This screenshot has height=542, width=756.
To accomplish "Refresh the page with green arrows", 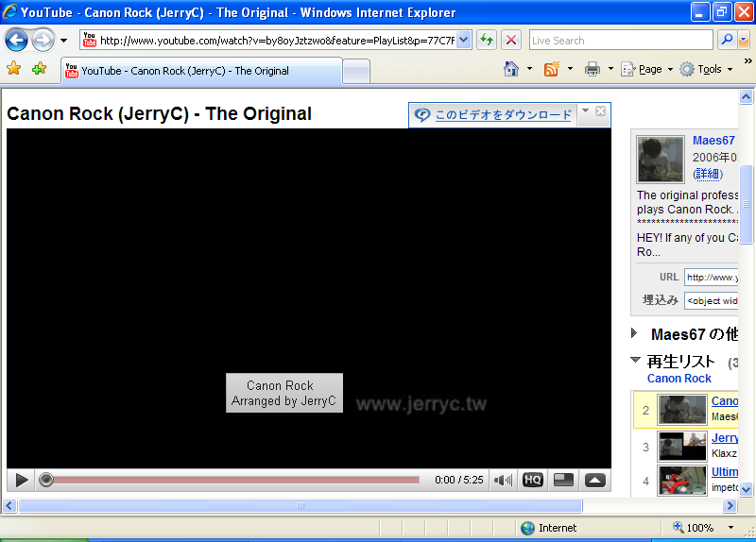I will point(487,40).
